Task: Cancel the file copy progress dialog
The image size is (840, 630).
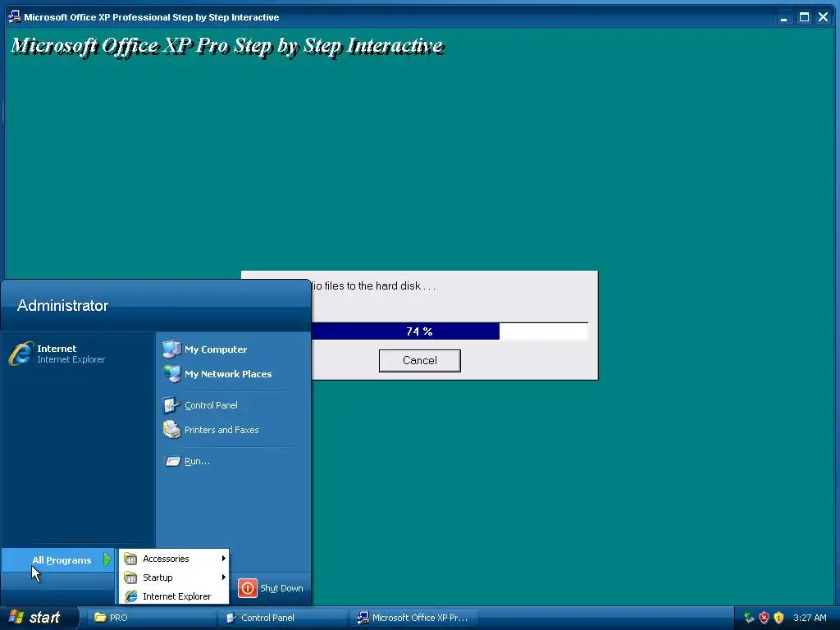Action: [x=419, y=361]
